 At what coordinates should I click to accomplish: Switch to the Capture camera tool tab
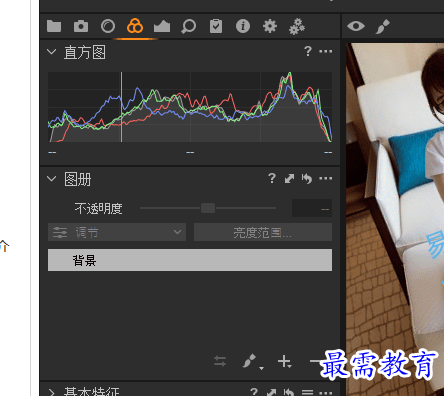click(x=81, y=26)
